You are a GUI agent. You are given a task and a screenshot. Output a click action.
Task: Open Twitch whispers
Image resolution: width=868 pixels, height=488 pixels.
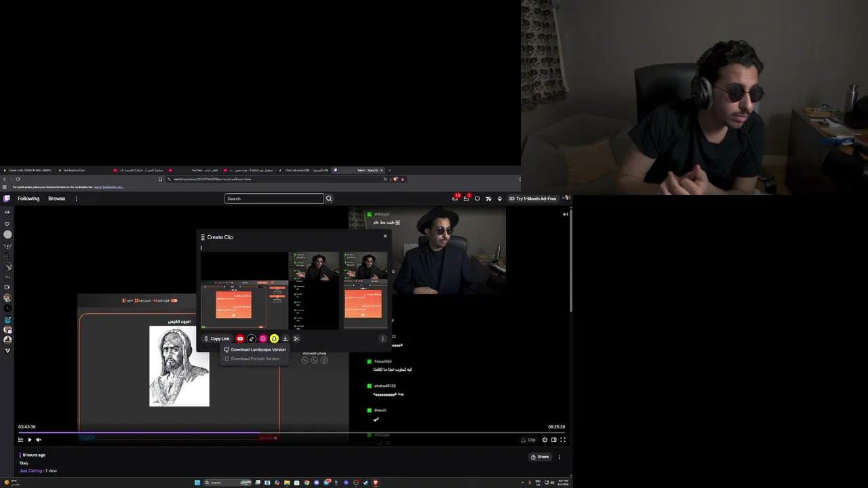477,199
